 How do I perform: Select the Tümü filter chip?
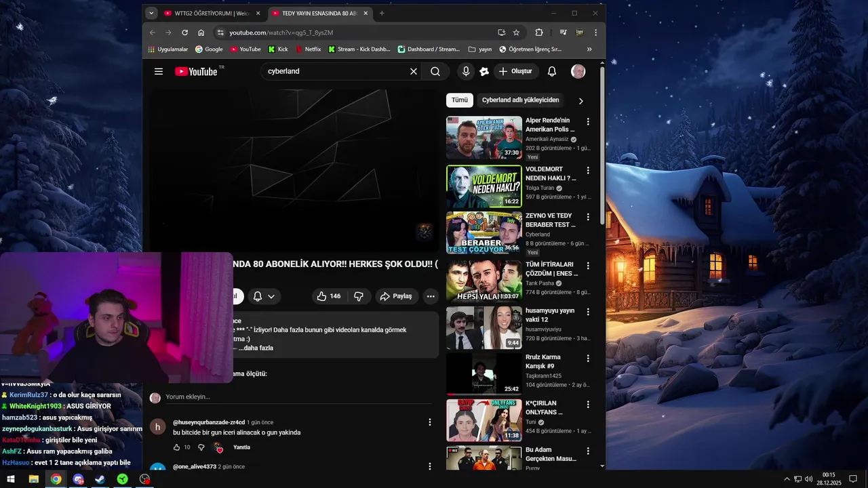(x=460, y=100)
